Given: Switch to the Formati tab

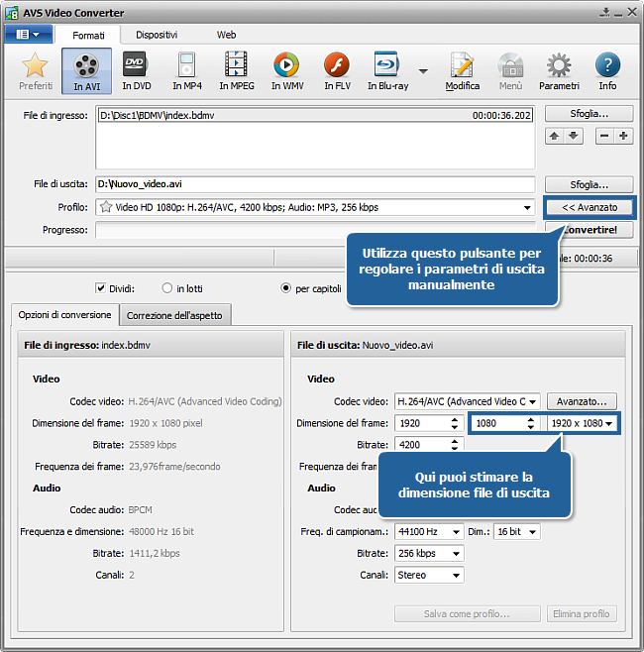Looking at the screenshot, I should [x=88, y=36].
